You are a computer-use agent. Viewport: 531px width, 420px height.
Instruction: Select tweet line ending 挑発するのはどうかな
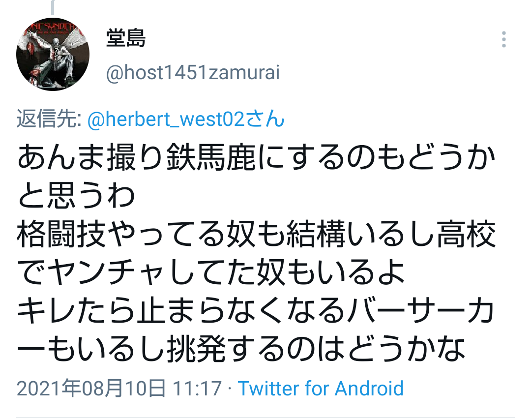click(241, 349)
